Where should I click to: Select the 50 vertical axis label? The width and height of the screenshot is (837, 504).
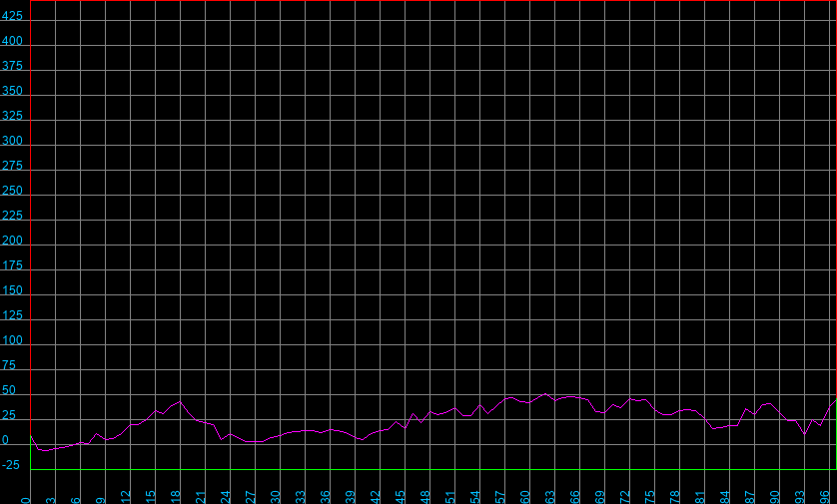[9, 390]
